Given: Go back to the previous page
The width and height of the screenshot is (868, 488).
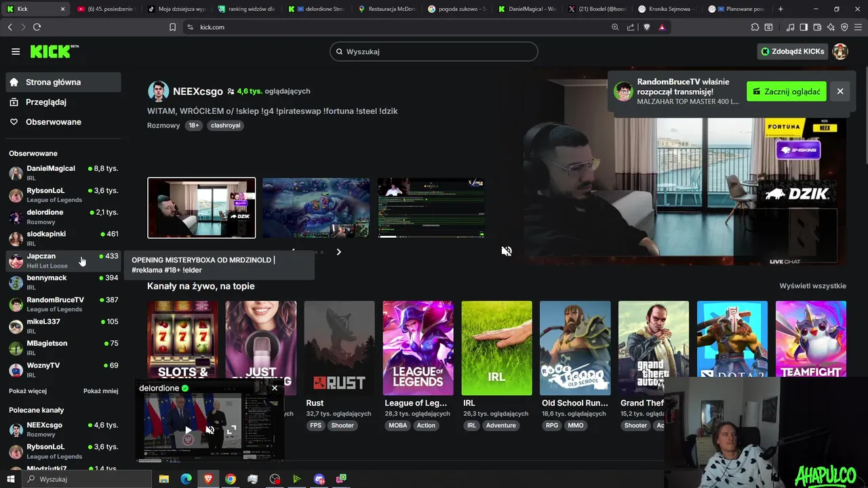Looking at the screenshot, I should [9, 27].
